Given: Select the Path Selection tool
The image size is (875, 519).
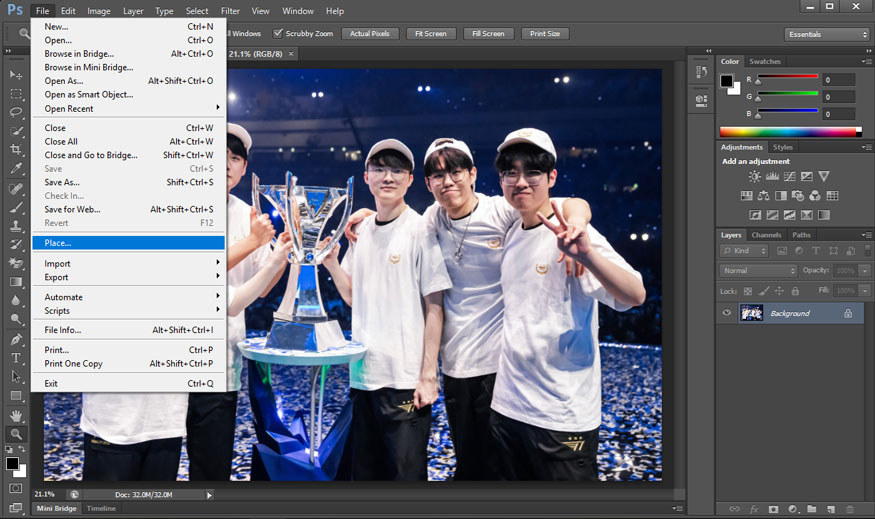Looking at the screenshot, I should tap(16, 377).
